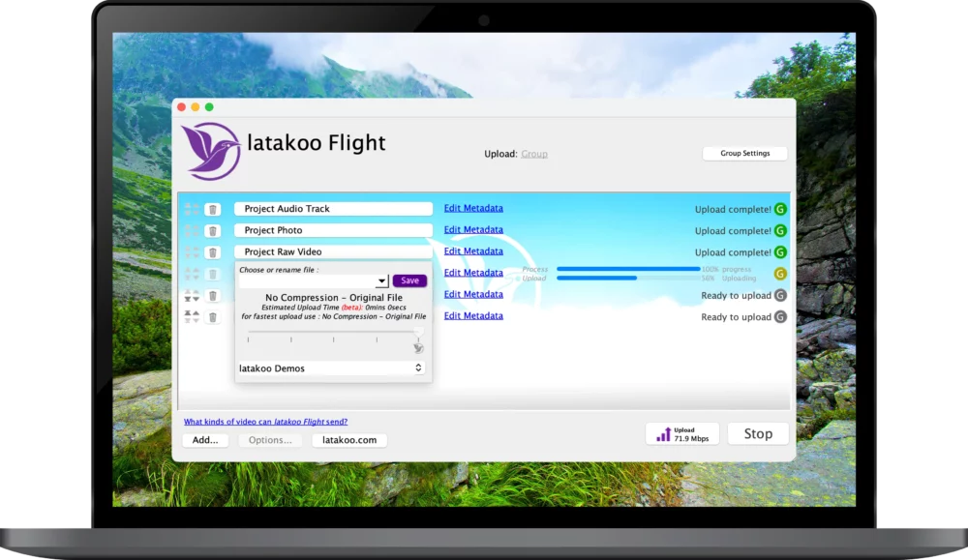Open Group Settings
Image resolution: width=968 pixels, height=560 pixels.
coord(744,153)
